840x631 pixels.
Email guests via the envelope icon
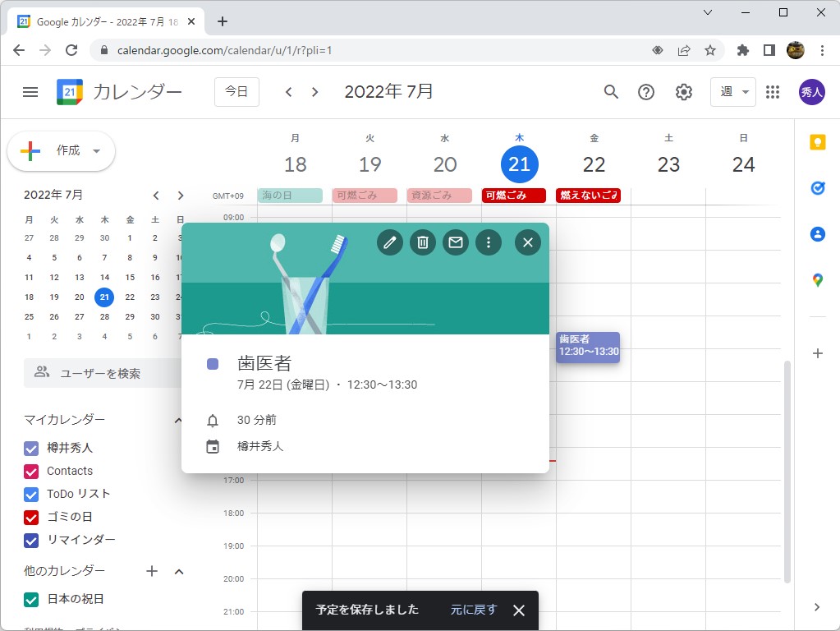click(456, 242)
